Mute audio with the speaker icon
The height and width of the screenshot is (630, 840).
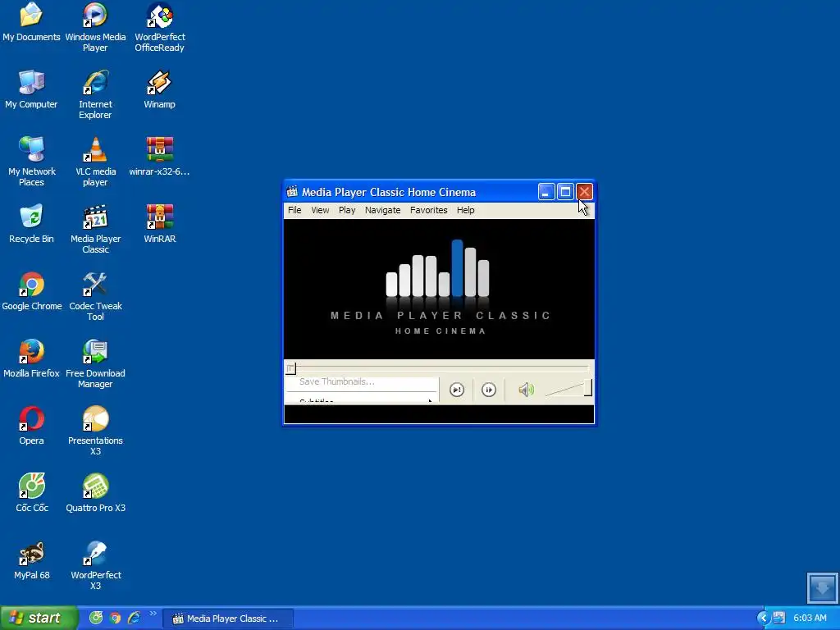pyautogui.click(x=526, y=390)
